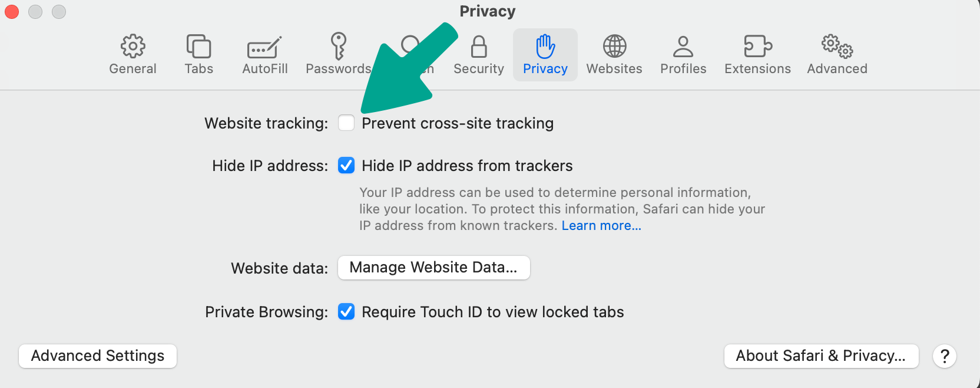Enable Prevent cross-site tracking checkbox
Viewport: 980px width, 388px height.
tap(346, 123)
